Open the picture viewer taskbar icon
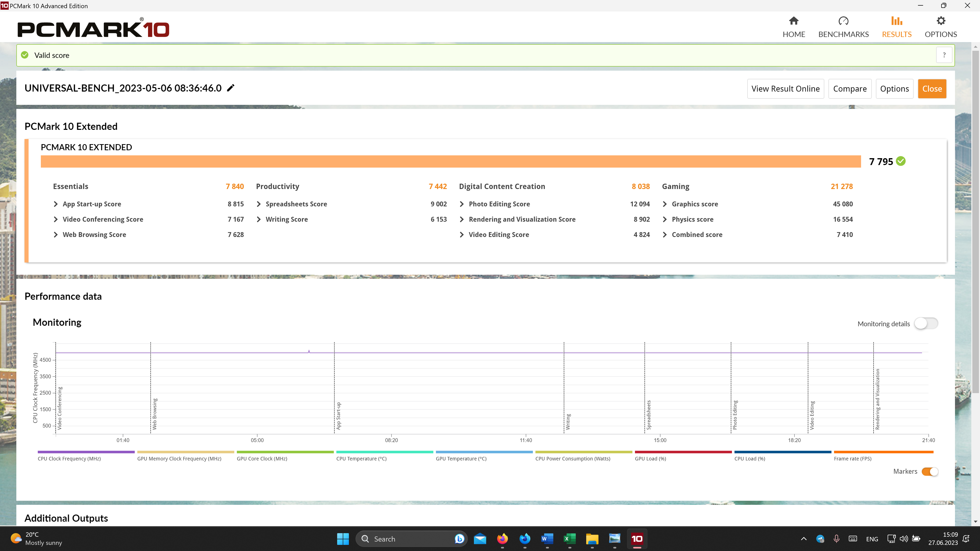The height and width of the screenshot is (551, 980). [x=614, y=539]
